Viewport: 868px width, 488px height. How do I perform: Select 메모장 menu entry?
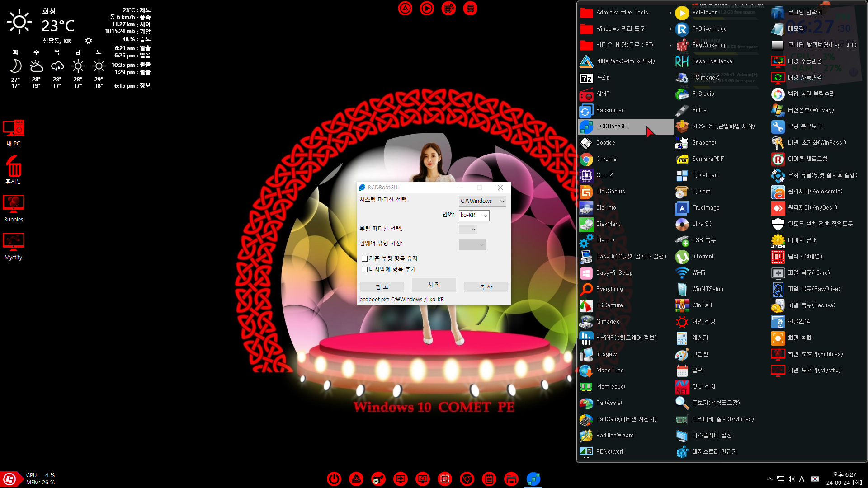(x=817, y=29)
